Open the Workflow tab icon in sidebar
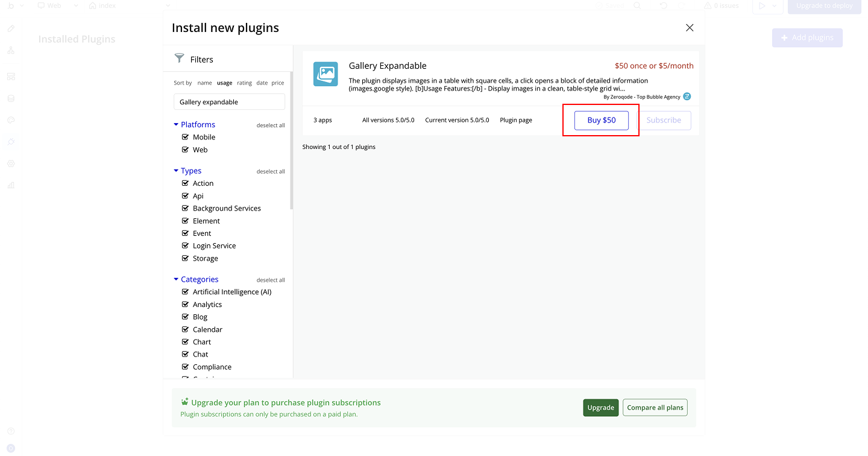The height and width of the screenshot is (456, 868). coord(11,50)
